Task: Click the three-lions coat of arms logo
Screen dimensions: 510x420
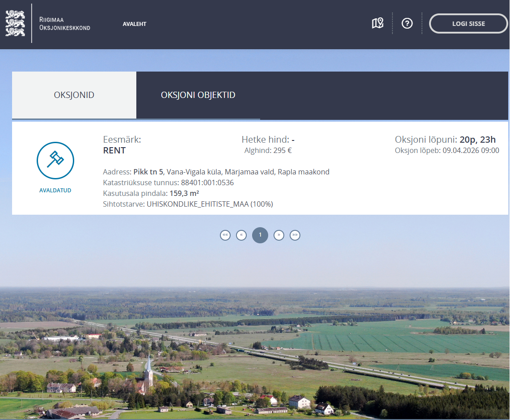Action: click(x=15, y=23)
